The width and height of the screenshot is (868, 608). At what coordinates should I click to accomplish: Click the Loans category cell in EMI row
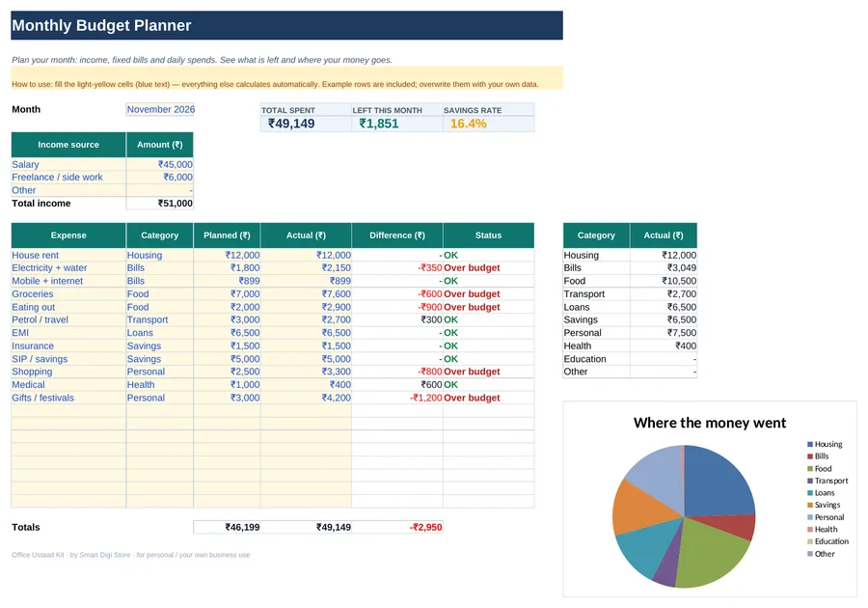click(x=160, y=333)
